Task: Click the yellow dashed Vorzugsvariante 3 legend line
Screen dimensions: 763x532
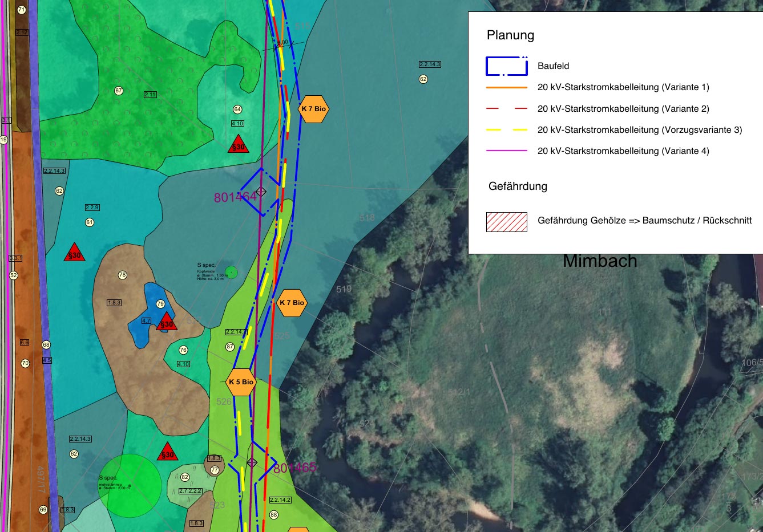Action: click(506, 130)
